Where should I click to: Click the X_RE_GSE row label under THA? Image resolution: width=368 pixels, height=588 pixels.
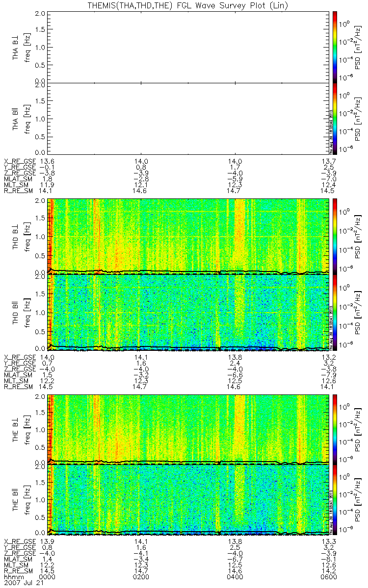[19, 161]
